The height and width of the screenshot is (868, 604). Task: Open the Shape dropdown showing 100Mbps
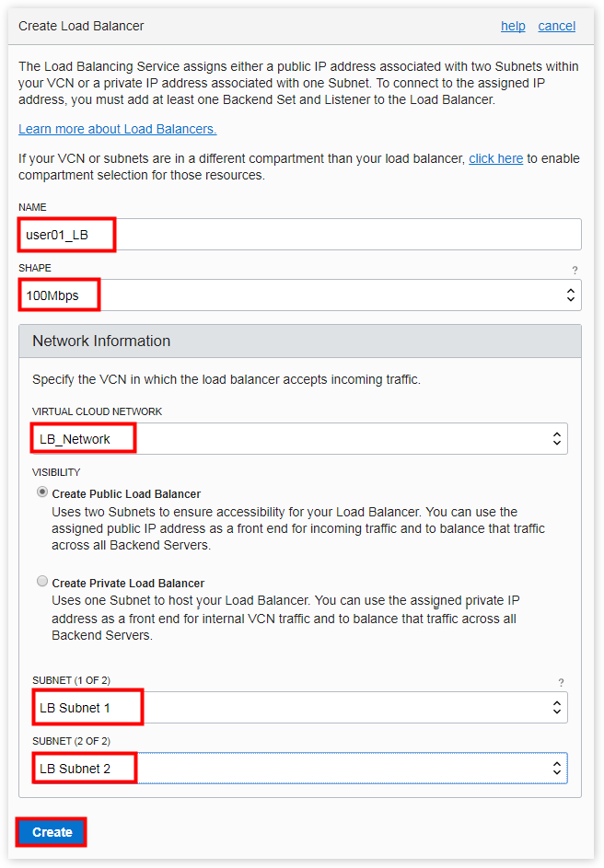coord(300,295)
